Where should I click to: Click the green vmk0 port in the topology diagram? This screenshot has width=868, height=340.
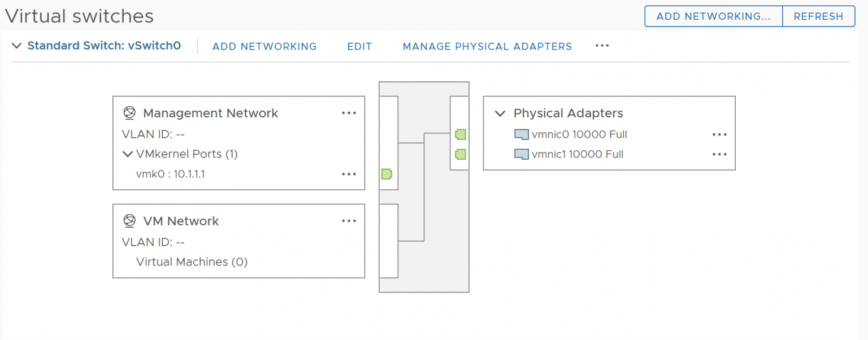coord(387,174)
